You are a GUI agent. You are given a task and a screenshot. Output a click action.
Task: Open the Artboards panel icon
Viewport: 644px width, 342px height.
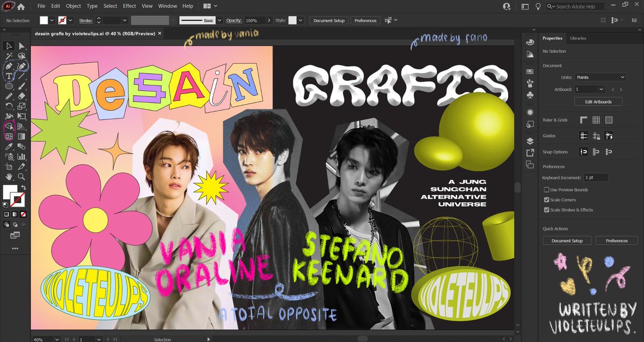point(530,165)
